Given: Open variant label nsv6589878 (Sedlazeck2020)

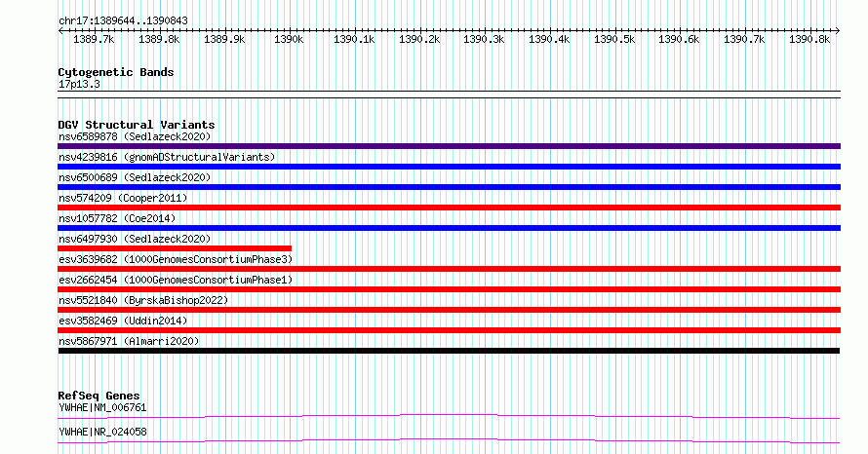Looking at the screenshot, I should click(x=135, y=136).
